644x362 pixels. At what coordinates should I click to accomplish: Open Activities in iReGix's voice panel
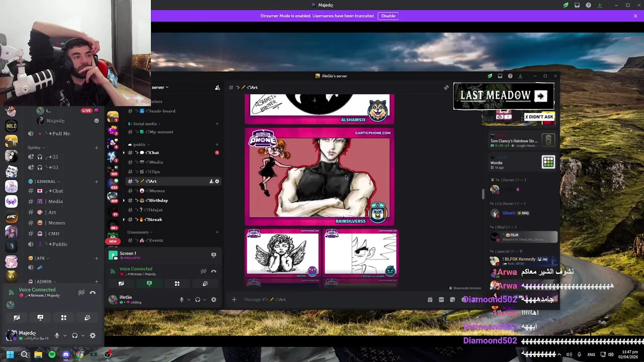pos(177,284)
